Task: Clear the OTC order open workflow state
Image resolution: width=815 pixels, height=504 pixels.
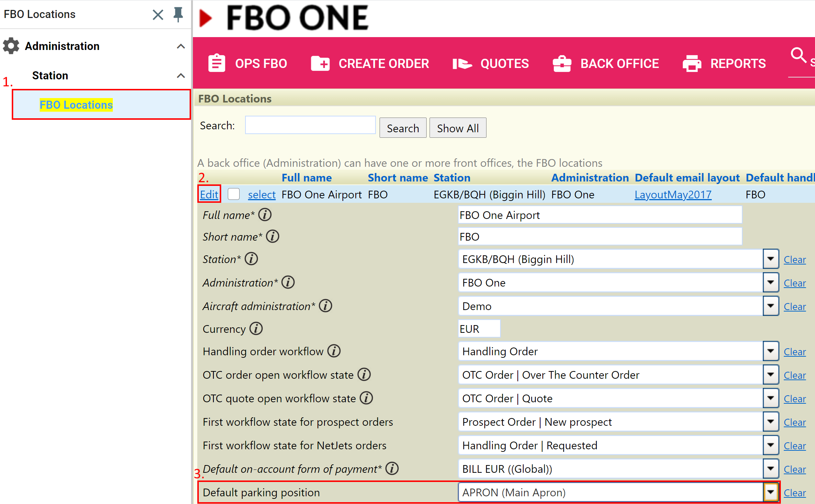Action: pyautogui.click(x=795, y=375)
